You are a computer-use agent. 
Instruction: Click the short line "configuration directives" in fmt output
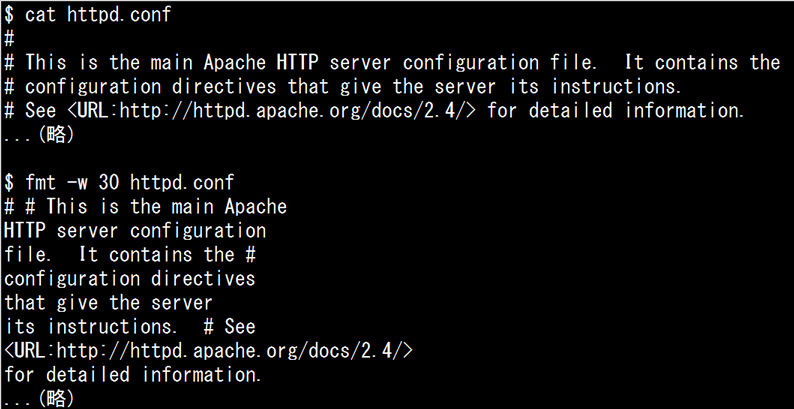pos(129,278)
